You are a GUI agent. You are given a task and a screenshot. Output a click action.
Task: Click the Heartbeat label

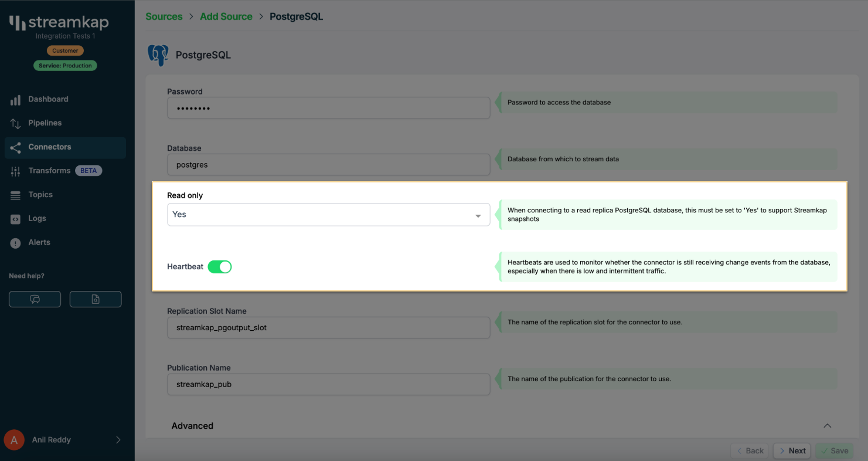click(x=185, y=267)
